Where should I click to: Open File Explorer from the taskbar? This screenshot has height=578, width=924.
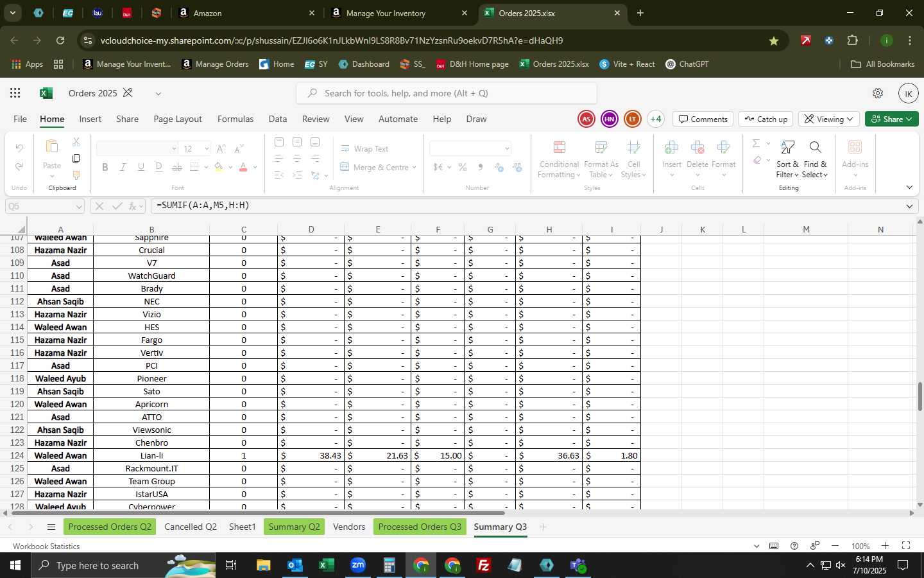pyautogui.click(x=264, y=565)
